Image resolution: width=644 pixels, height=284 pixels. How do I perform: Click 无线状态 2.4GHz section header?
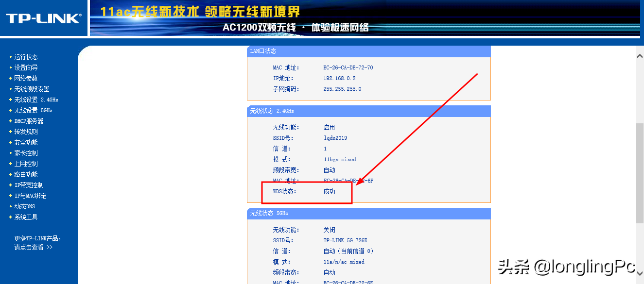tap(369, 111)
